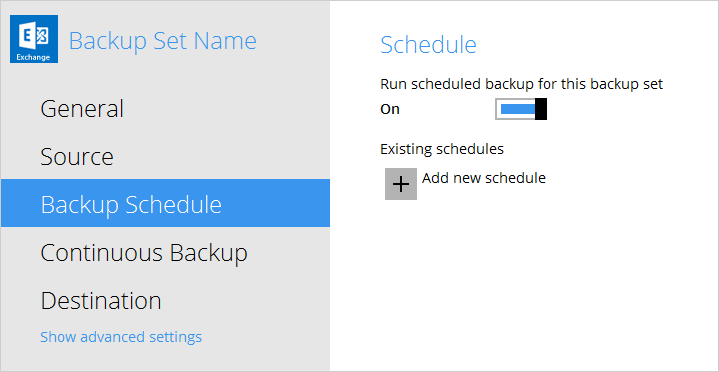
Task: Click the blue filled part of the switch
Action: point(518,109)
